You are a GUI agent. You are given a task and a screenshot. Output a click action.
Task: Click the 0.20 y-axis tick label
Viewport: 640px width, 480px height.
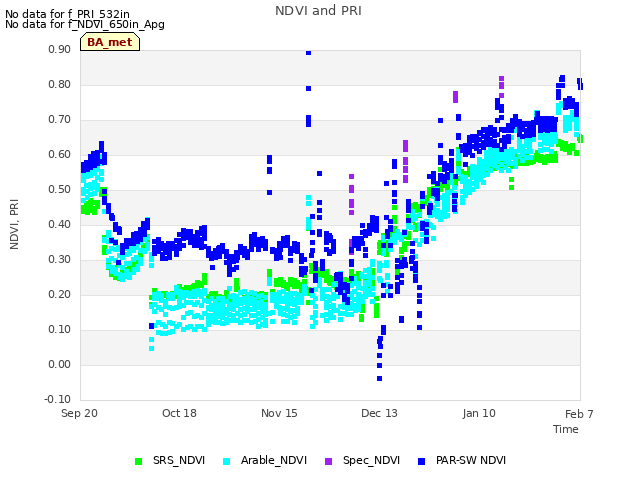(59, 295)
